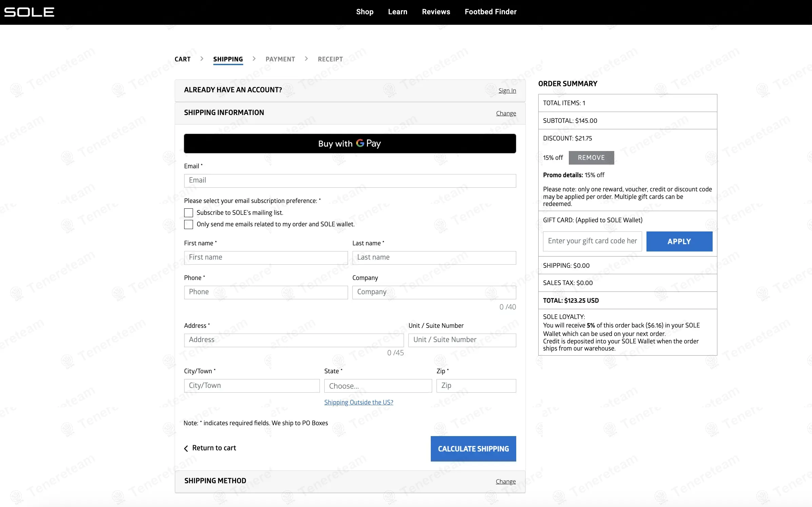Click Change in Shipping Method header
The image size is (812, 507).
click(505, 482)
